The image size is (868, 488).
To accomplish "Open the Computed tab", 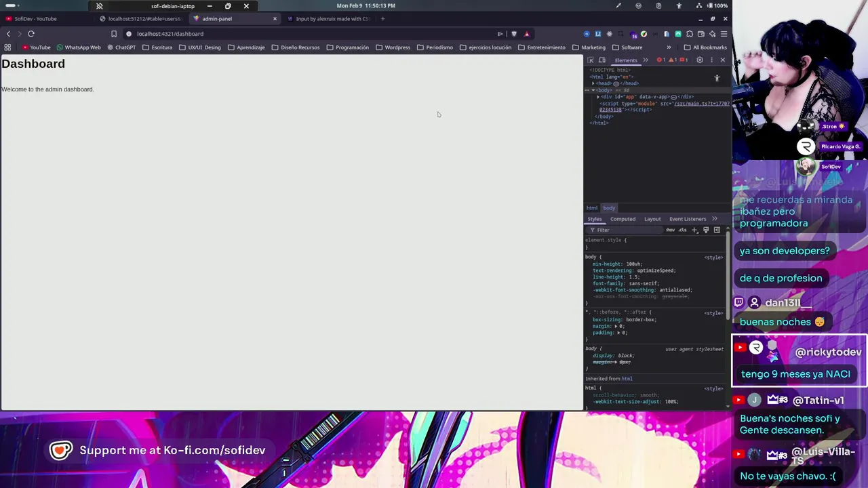I will (x=623, y=219).
